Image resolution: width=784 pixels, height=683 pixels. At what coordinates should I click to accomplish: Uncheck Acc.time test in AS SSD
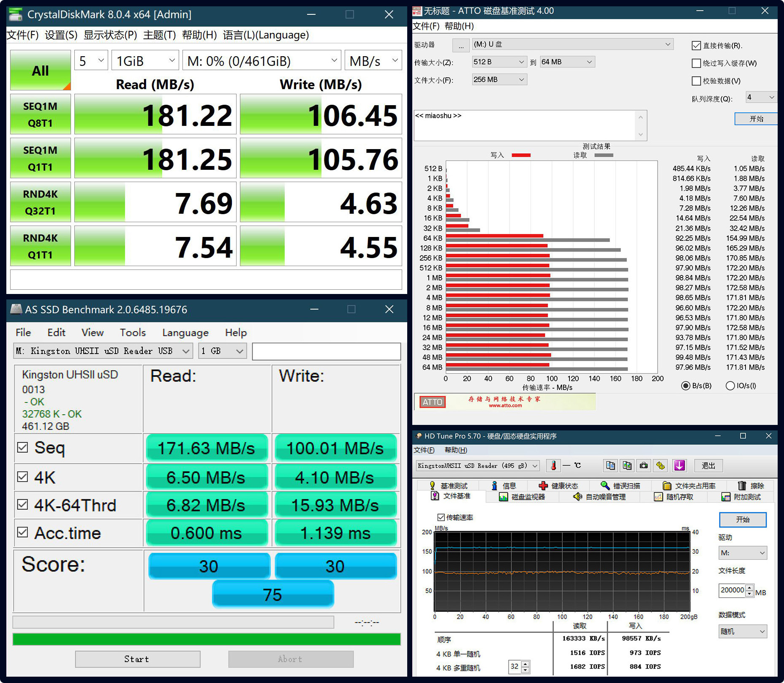click(x=22, y=532)
